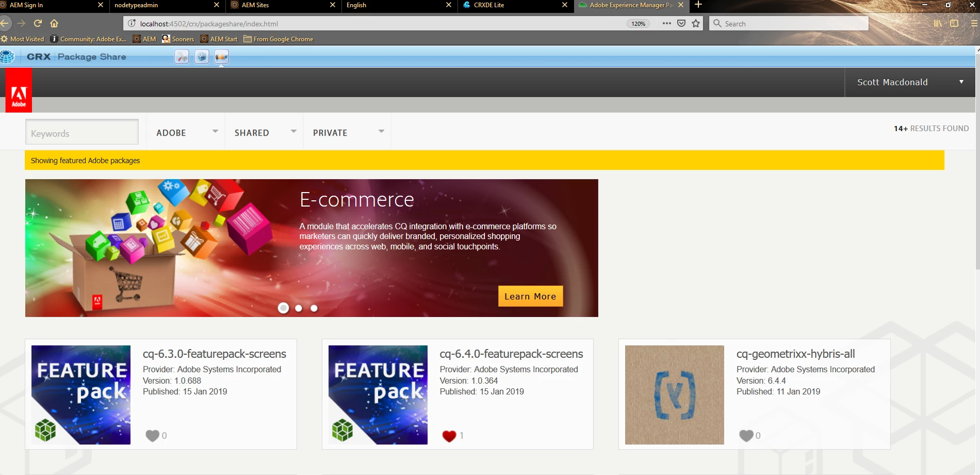Open the page actions three-dot menu

pos(667,23)
